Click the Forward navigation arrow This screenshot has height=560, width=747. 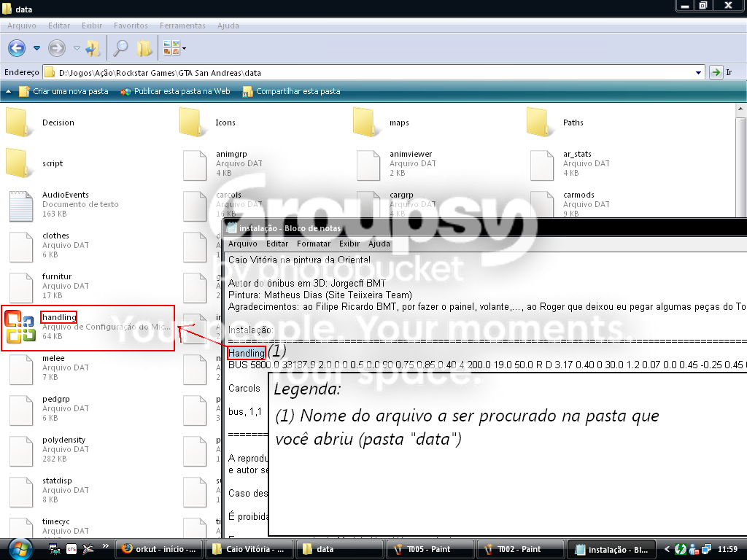coord(57,48)
